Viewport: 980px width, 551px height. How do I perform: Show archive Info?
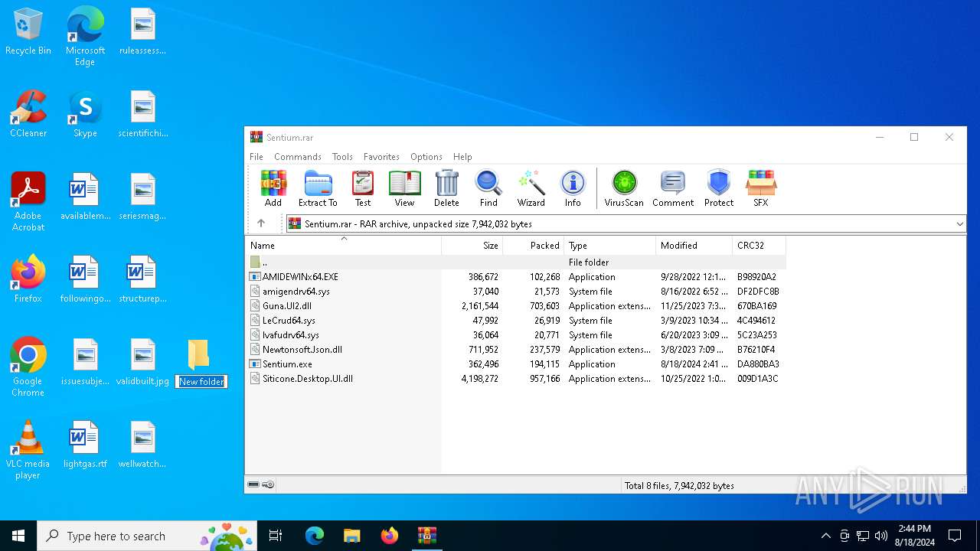(x=573, y=189)
